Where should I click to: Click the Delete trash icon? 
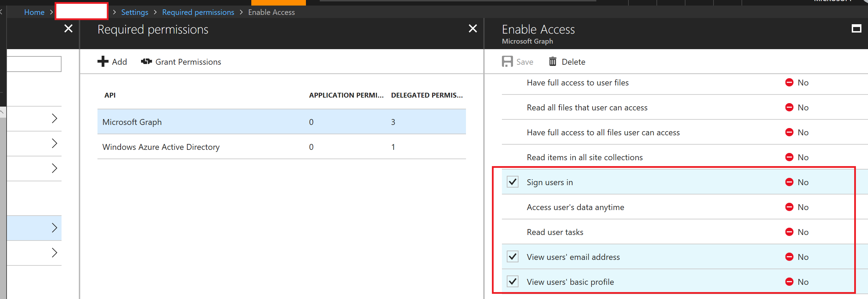552,62
